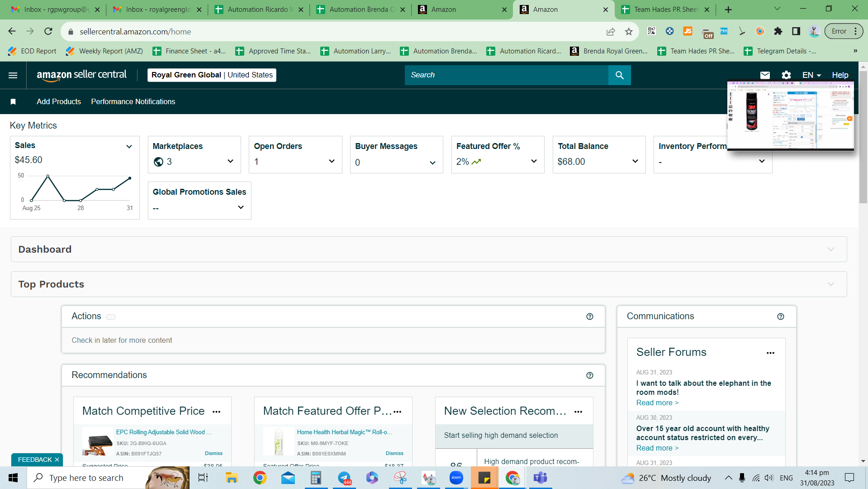Click the bookmark flag icon beside Add Products
The width and height of the screenshot is (868, 489).
tap(13, 102)
